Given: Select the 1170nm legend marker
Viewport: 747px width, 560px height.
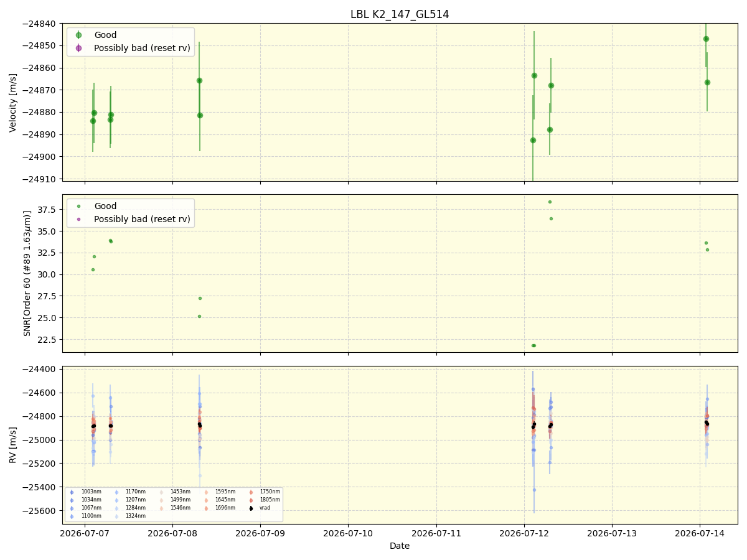Looking at the screenshot, I should [x=116, y=492].
